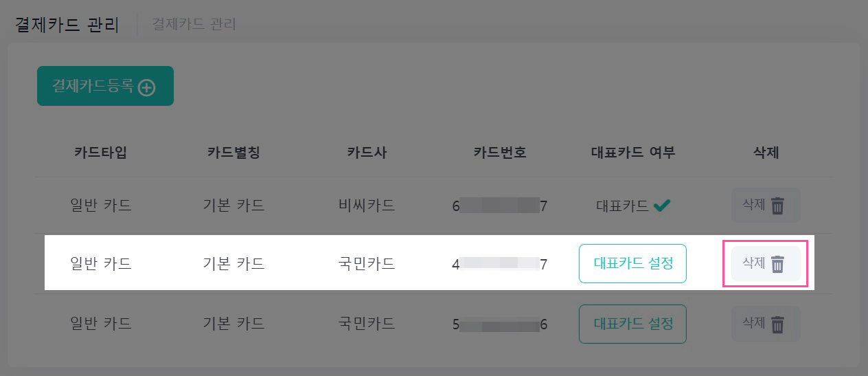868x376 pixels.
Task: Click the green checkmark next to 대표카드
Action: tap(661, 205)
